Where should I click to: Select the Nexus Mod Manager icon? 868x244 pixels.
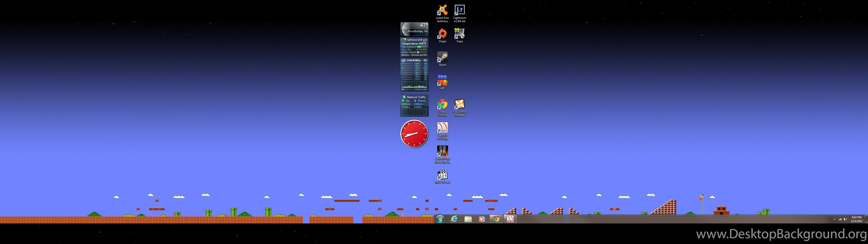(460, 108)
